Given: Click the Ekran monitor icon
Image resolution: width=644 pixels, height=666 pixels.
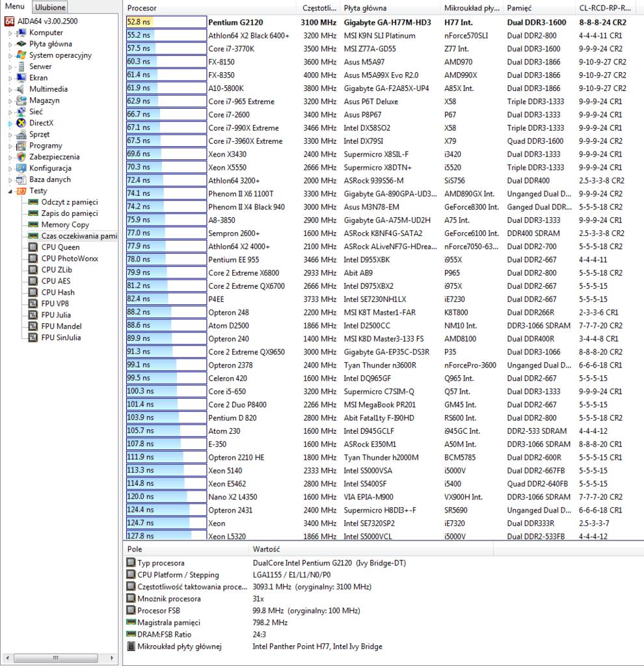Looking at the screenshot, I should click(x=21, y=78).
